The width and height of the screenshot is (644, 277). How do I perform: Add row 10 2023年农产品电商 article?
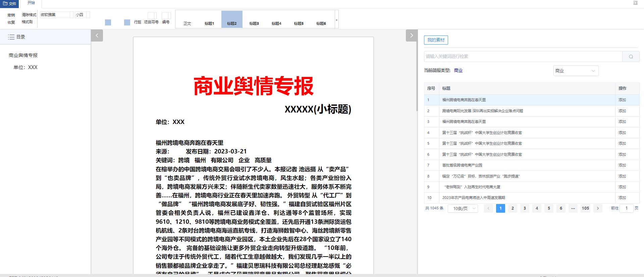[x=622, y=198]
